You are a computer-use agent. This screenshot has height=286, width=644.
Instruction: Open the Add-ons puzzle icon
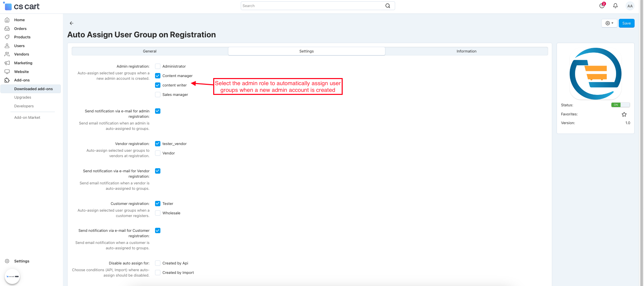click(7, 80)
